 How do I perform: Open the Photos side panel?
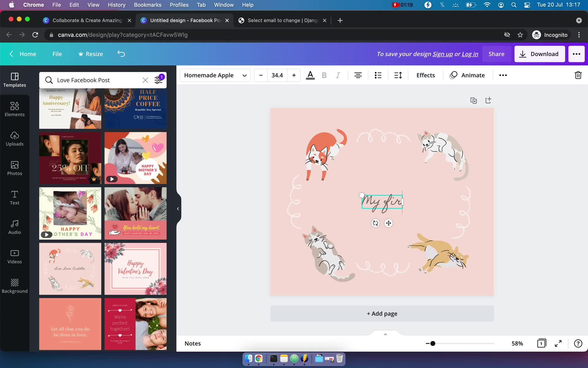(x=14, y=168)
